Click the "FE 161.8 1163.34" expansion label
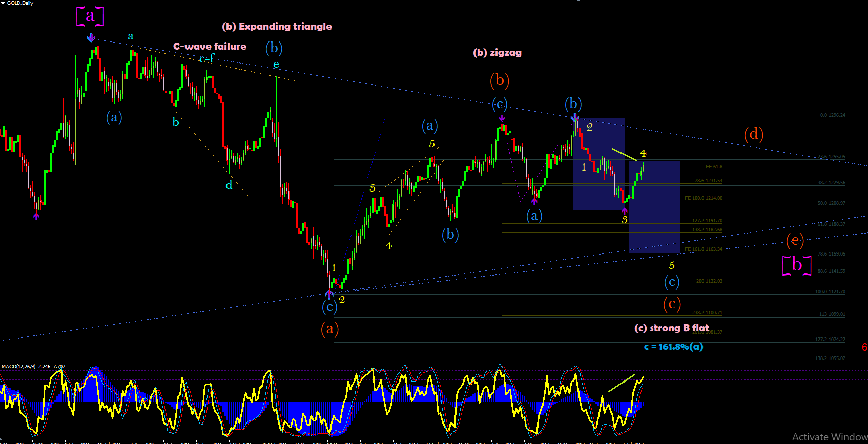The height and width of the screenshot is (444, 868). [x=704, y=249]
